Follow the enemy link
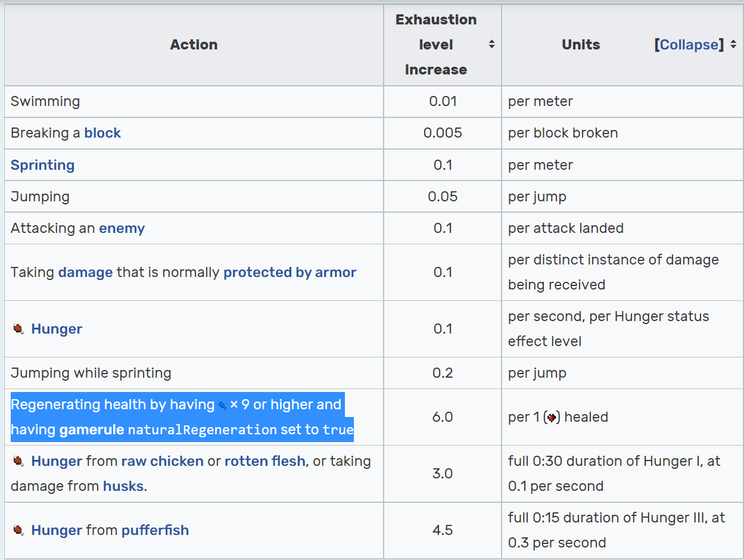Image resolution: width=744 pixels, height=560 pixels. pos(122,228)
